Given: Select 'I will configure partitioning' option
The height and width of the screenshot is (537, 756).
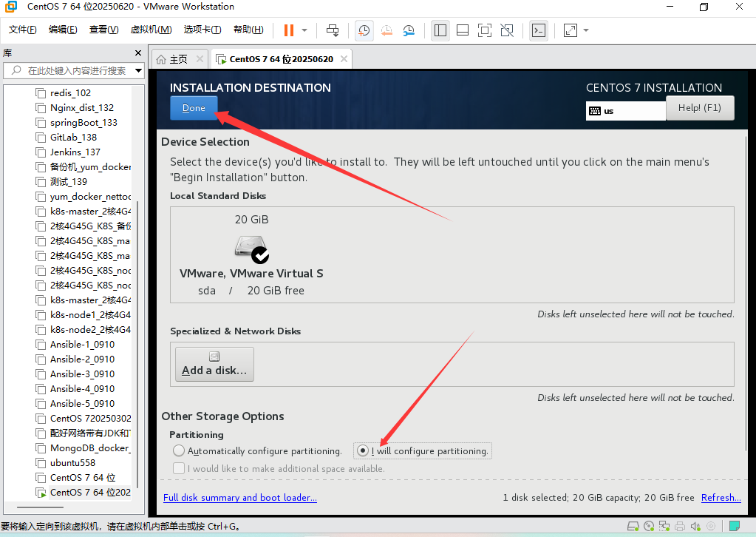Looking at the screenshot, I should tap(362, 450).
